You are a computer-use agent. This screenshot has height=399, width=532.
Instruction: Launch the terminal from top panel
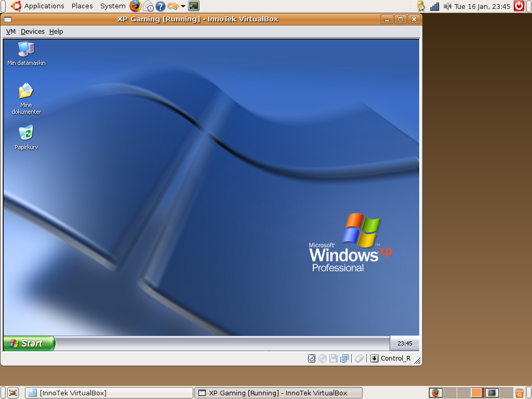[x=194, y=6]
